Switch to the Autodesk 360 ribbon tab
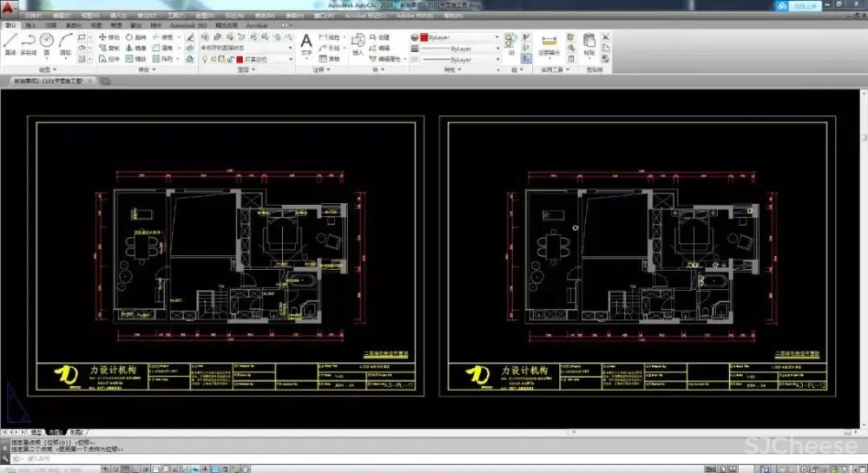The image size is (868, 473). tap(187, 26)
